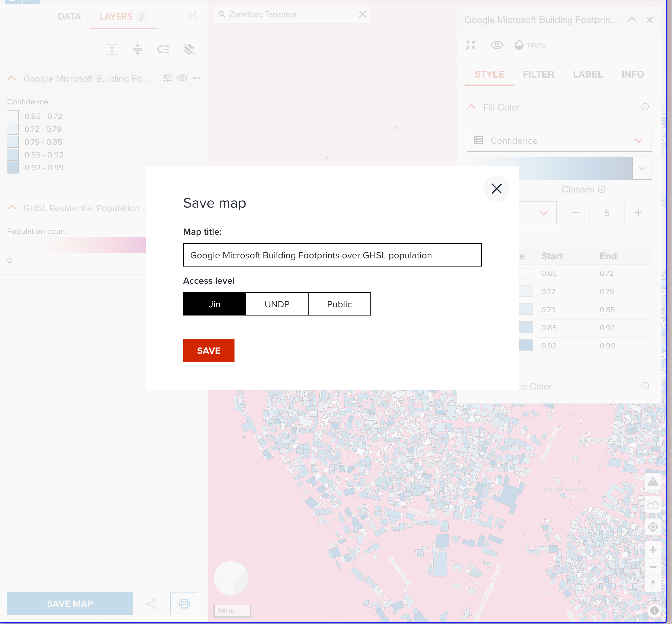Viewport: 672px width, 624px height.
Task: Expand the color ramp dropdown
Action: [642, 169]
